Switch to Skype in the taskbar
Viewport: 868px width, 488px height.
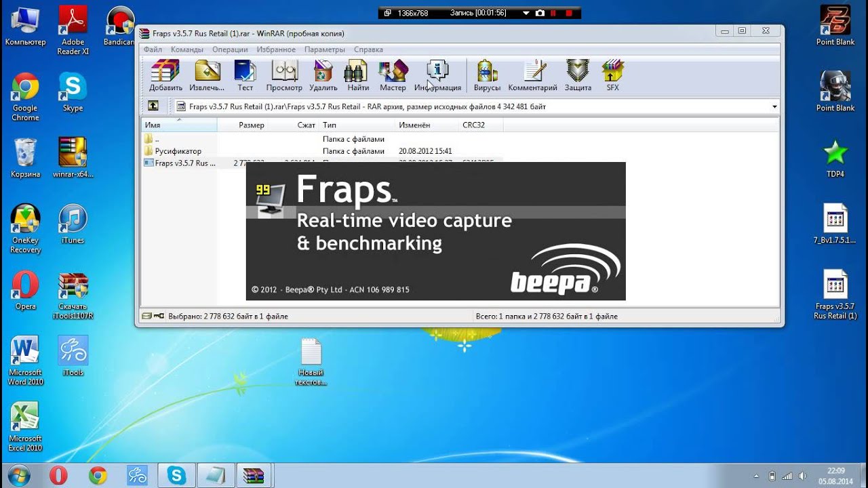(x=176, y=476)
